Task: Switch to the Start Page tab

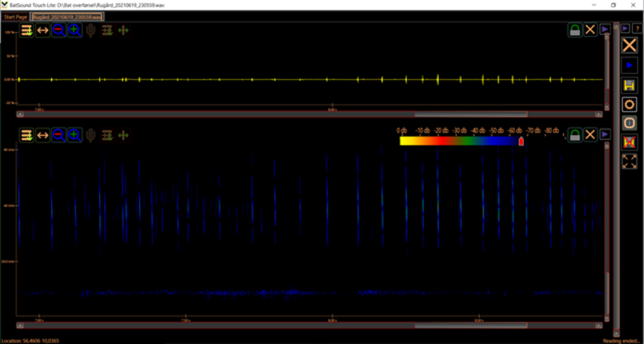Action: point(15,17)
